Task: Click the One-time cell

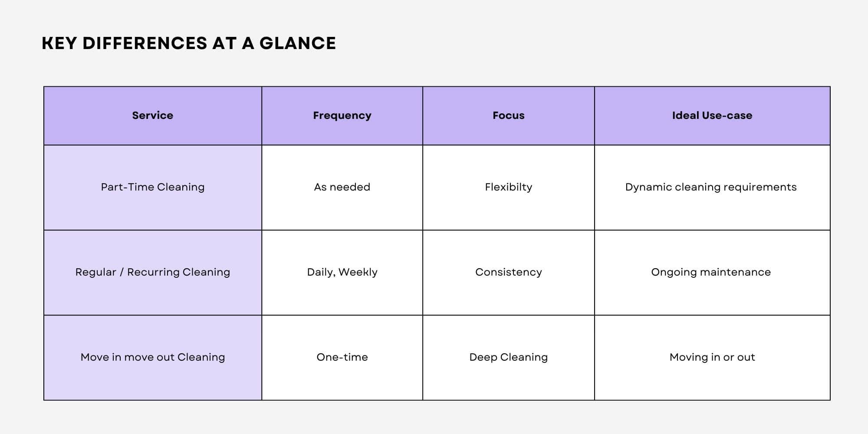Action: click(x=342, y=357)
